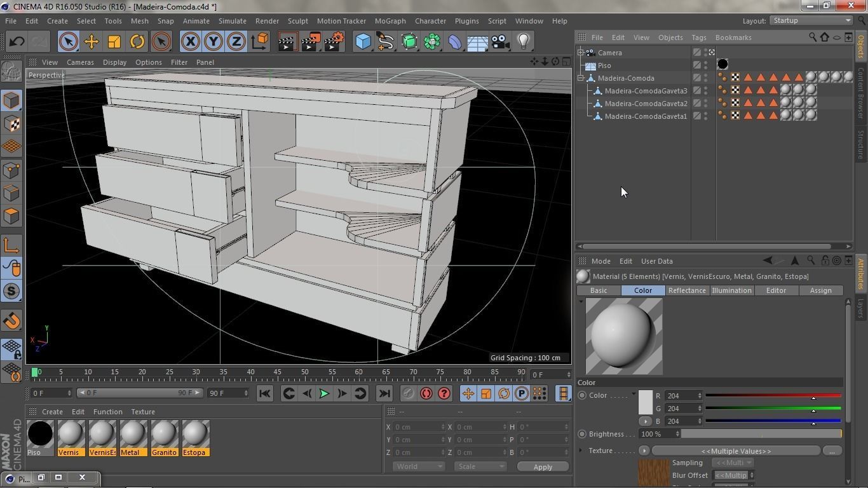Add a floor environment object
This screenshot has height=488, width=868.
(477, 42)
